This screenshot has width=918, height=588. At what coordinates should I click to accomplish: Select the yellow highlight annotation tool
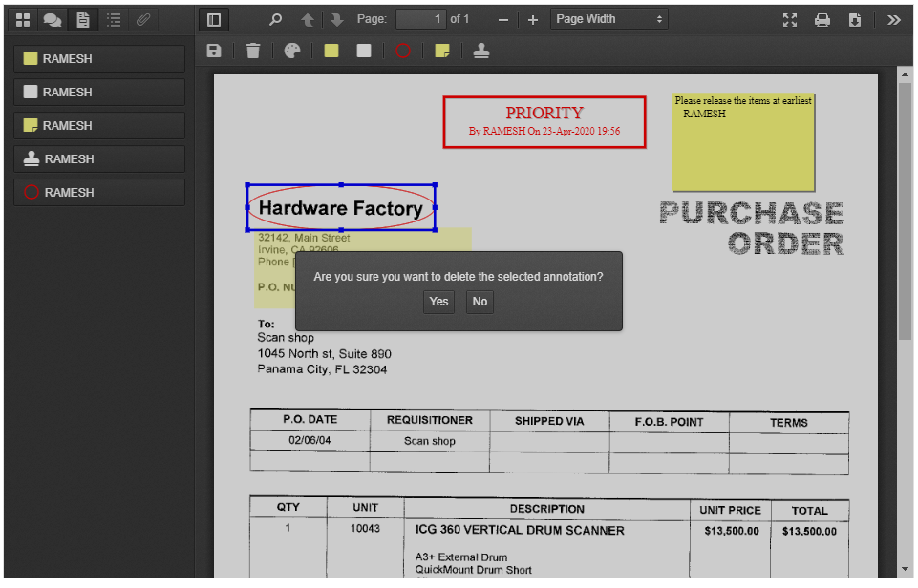tap(331, 51)
